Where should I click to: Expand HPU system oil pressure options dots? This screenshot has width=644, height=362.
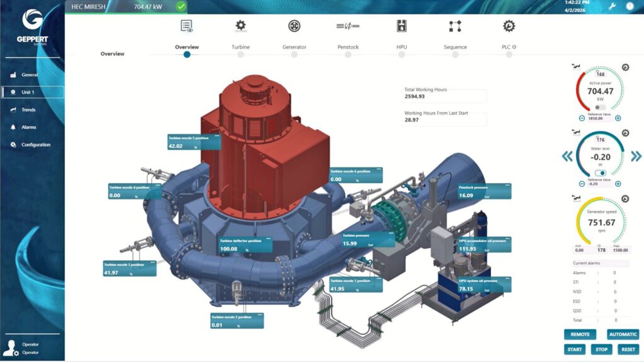click(x=508, y=279)
